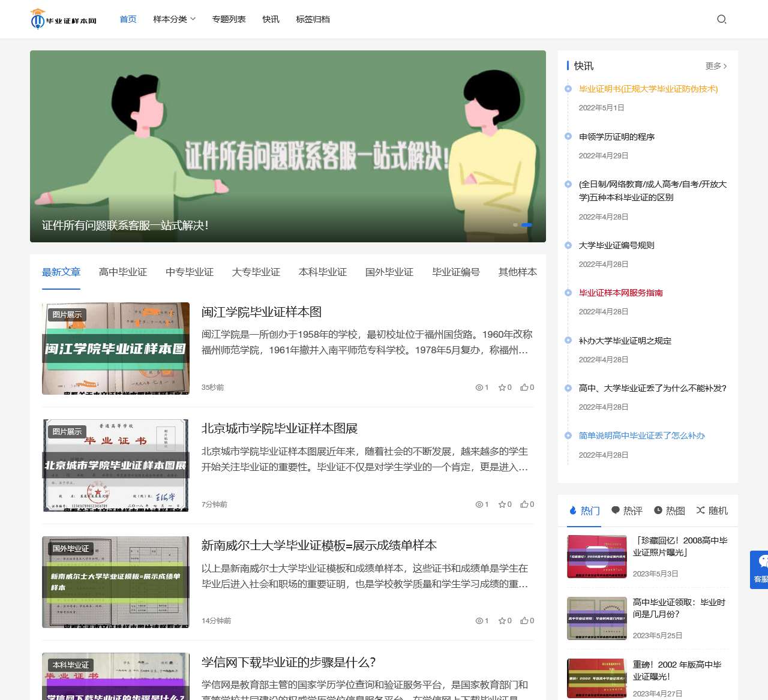Switch to the 最新文章 tab
This screenshot has width=768, height=700.
pyautogui.click(x=61, y=272)
